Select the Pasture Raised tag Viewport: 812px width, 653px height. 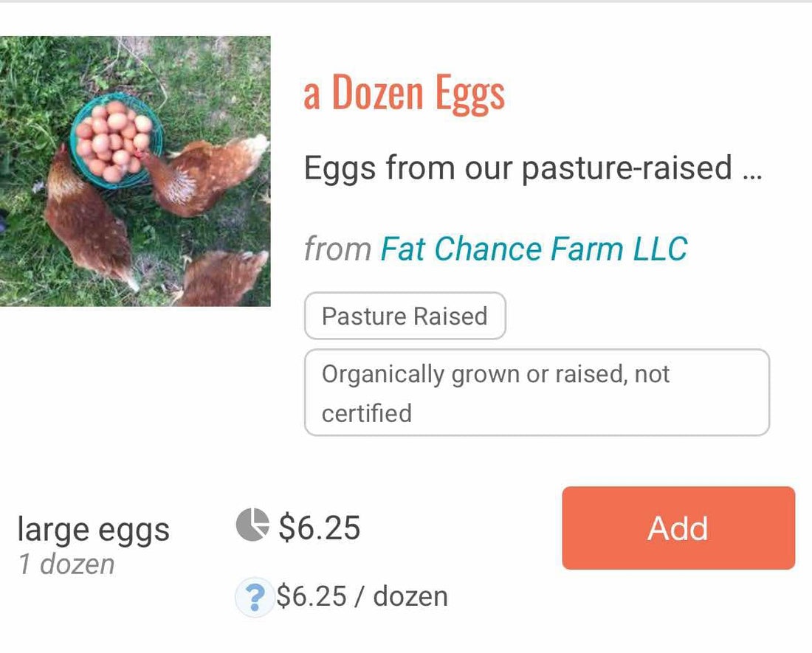(405, 316)
